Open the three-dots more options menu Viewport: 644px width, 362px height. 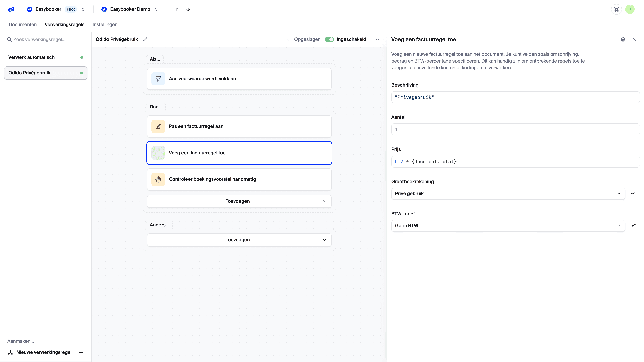tap(377, 39)
